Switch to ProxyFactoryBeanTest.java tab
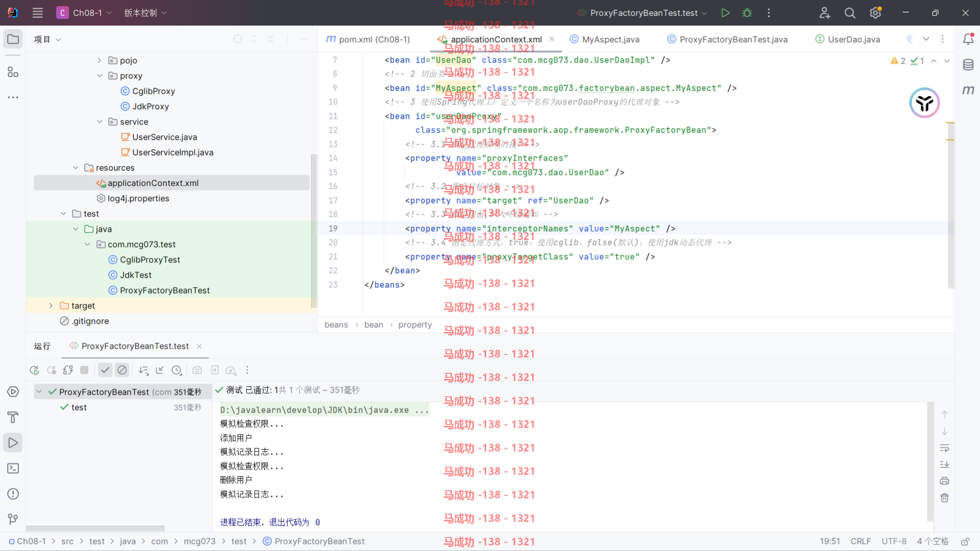 [727, 39]
